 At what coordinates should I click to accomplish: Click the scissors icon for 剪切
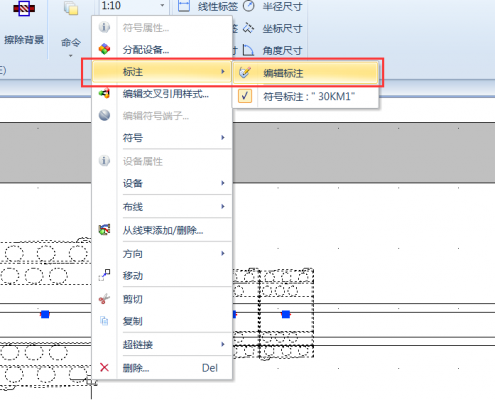point(104,299)
